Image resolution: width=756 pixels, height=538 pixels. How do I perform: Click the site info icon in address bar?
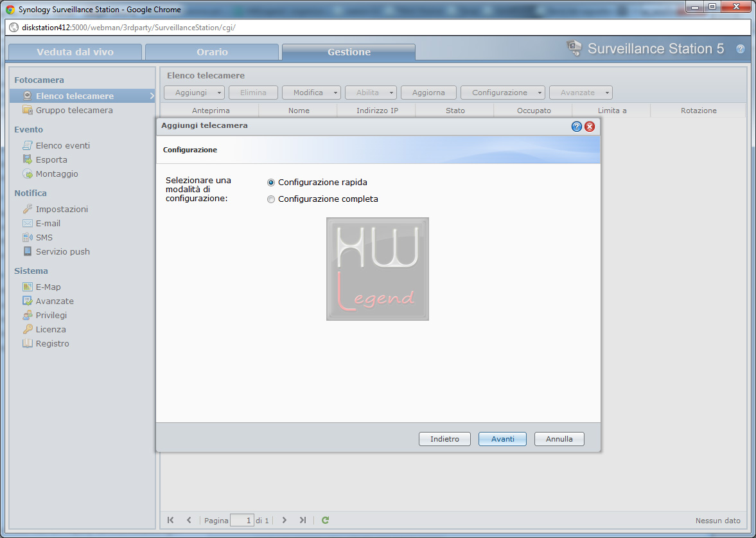[x=14, y=28]
